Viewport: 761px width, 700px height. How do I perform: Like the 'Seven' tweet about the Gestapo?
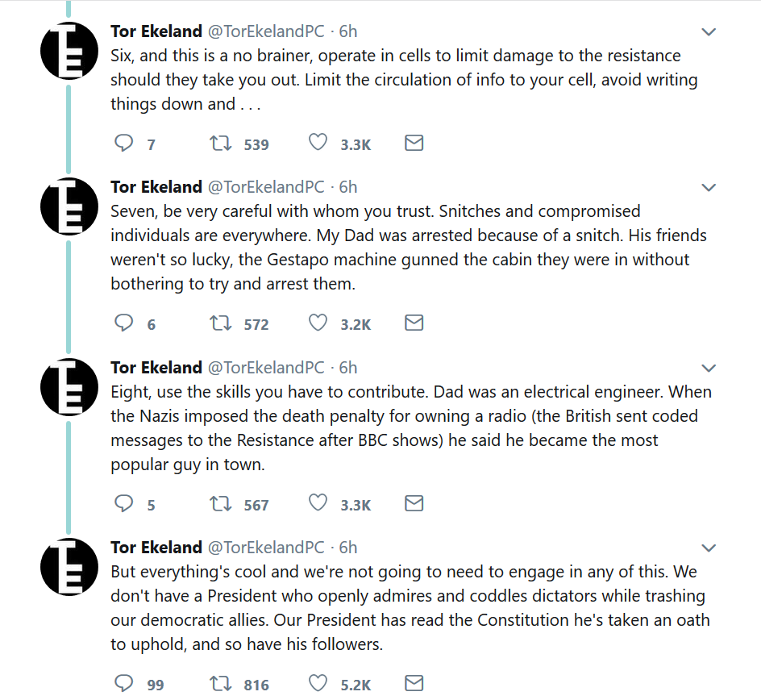click(318, 323)
